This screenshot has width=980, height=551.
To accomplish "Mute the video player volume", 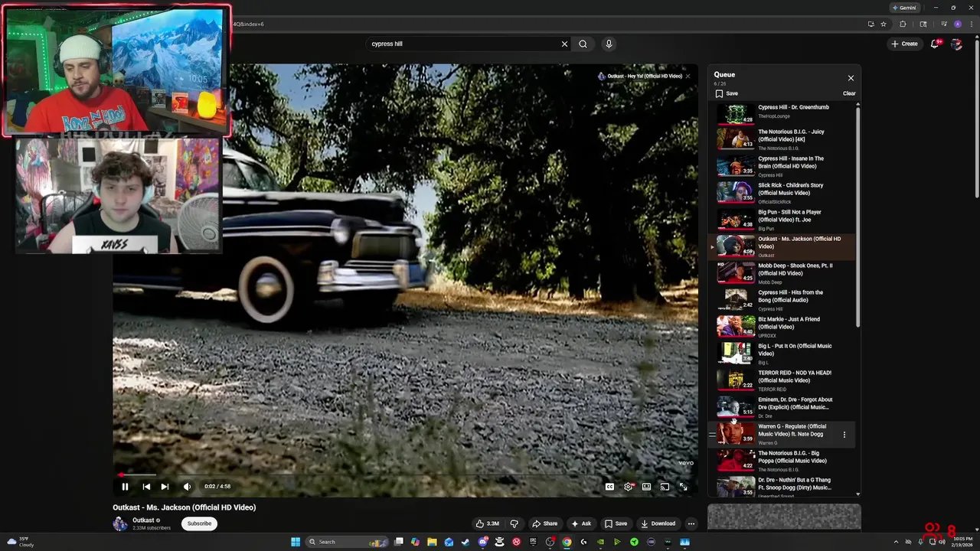I will [x=187, y=487].
